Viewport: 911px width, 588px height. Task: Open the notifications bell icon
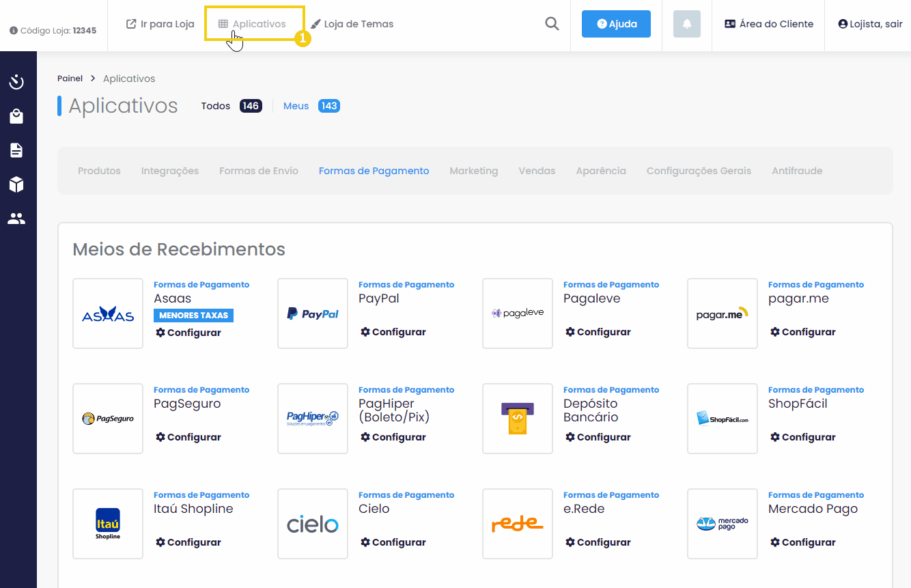687,24
